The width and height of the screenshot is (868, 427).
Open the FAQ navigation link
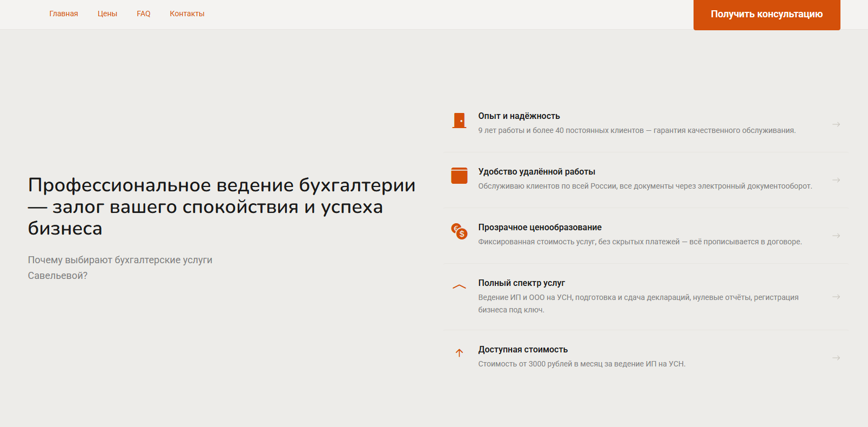pyautogui.click(x=144, y=14)
